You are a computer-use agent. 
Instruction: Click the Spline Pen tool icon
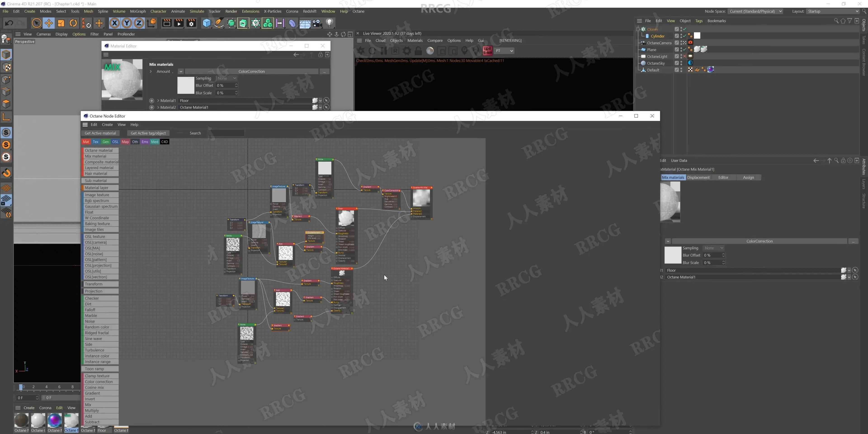[219, 23]
